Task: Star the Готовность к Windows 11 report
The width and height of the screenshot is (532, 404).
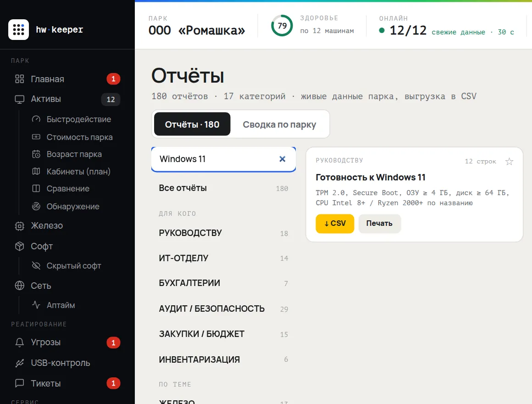Action: (x=509, y=162)
